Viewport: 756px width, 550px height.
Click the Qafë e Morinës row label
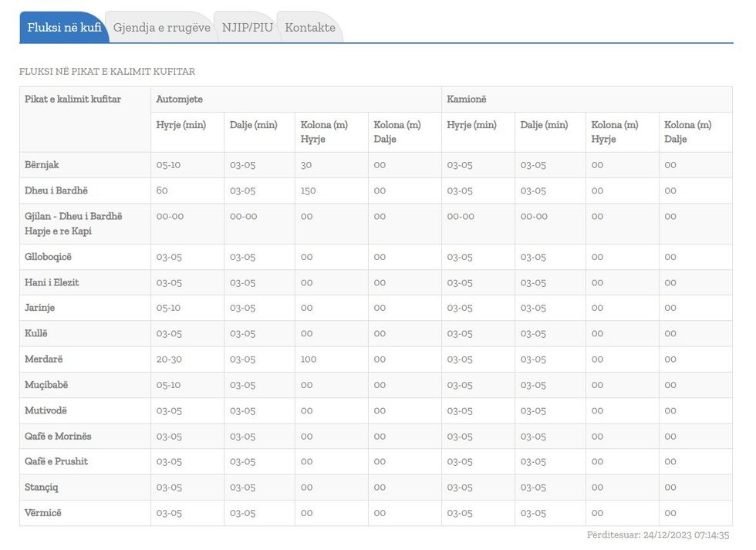coord(58,436)
